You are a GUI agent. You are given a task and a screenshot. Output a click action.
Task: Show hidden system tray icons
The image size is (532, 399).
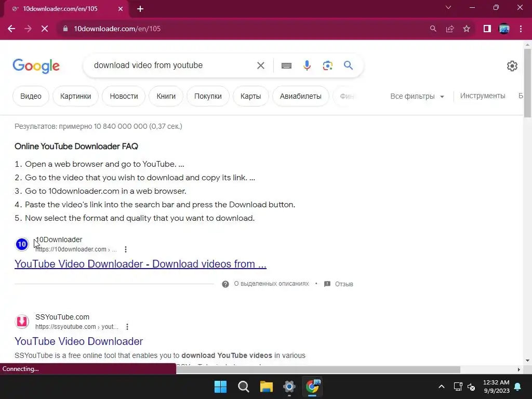tap(442, 387)
